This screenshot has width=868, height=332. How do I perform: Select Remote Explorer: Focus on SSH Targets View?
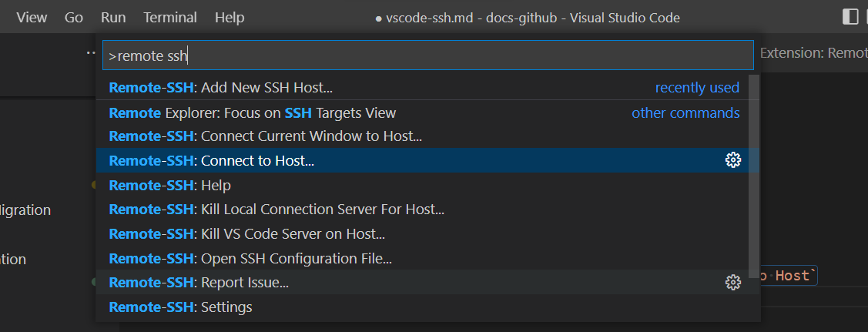tap(427, 113)
